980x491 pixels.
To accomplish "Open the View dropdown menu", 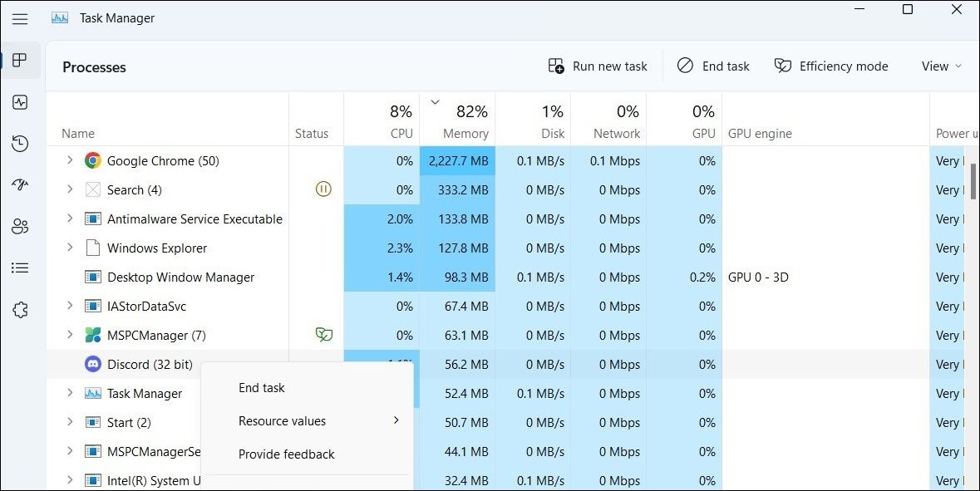I will tap(941, 66).
